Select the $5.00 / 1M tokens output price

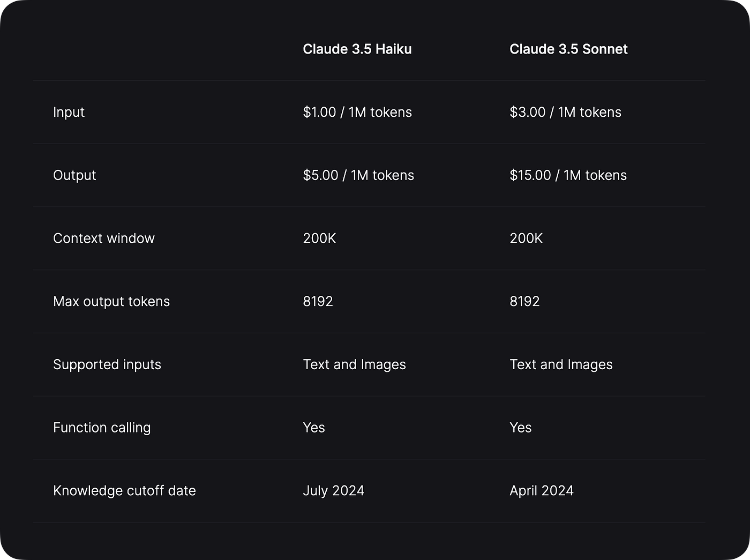[358, 175]
